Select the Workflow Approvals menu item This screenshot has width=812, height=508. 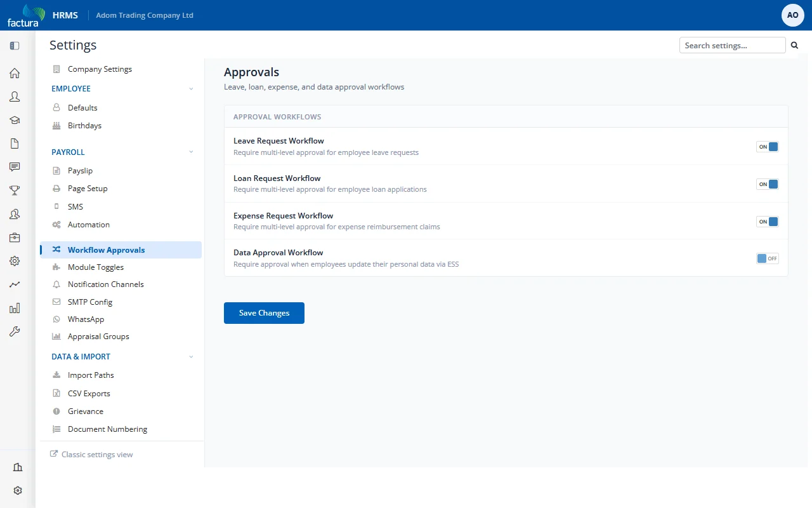(121, 250)
